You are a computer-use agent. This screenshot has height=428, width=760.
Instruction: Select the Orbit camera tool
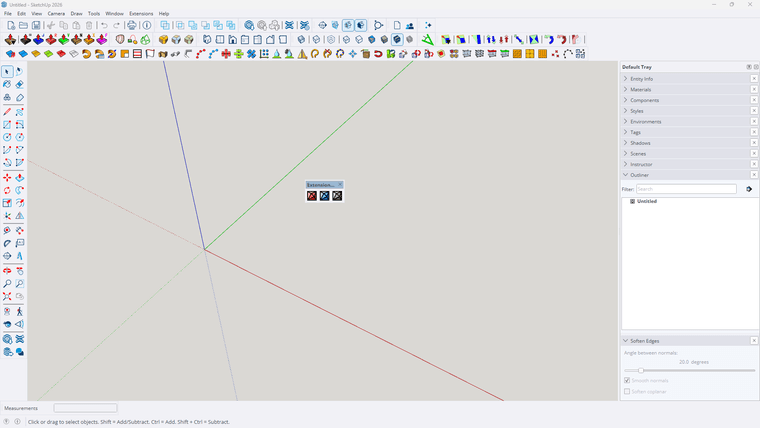(7, 271)
